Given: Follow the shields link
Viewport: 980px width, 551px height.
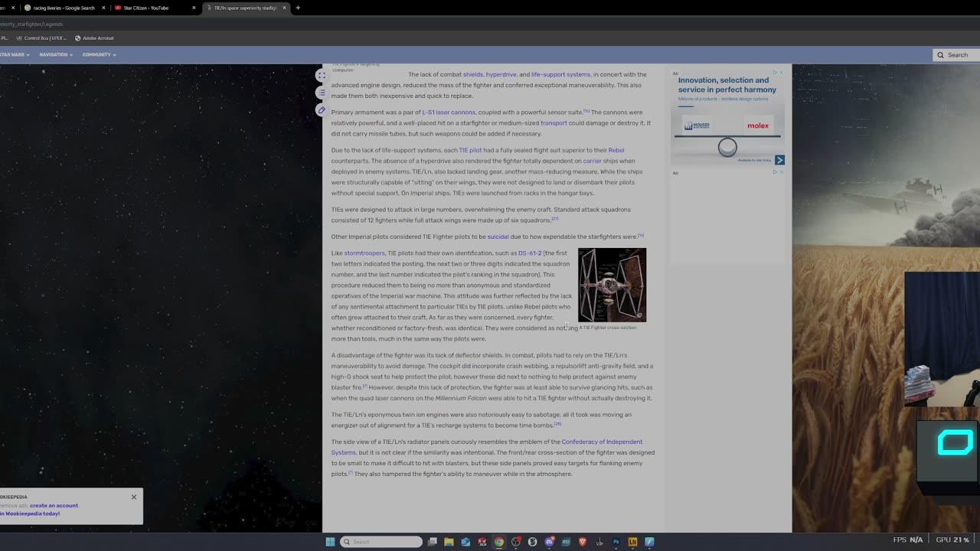Looking at the screenshot, I should [472, 74].
